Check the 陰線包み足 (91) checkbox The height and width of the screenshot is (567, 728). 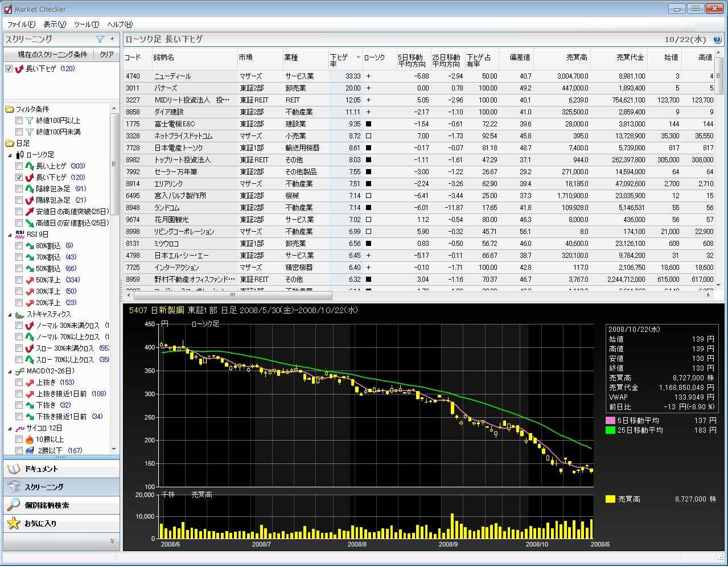(19, 189)
